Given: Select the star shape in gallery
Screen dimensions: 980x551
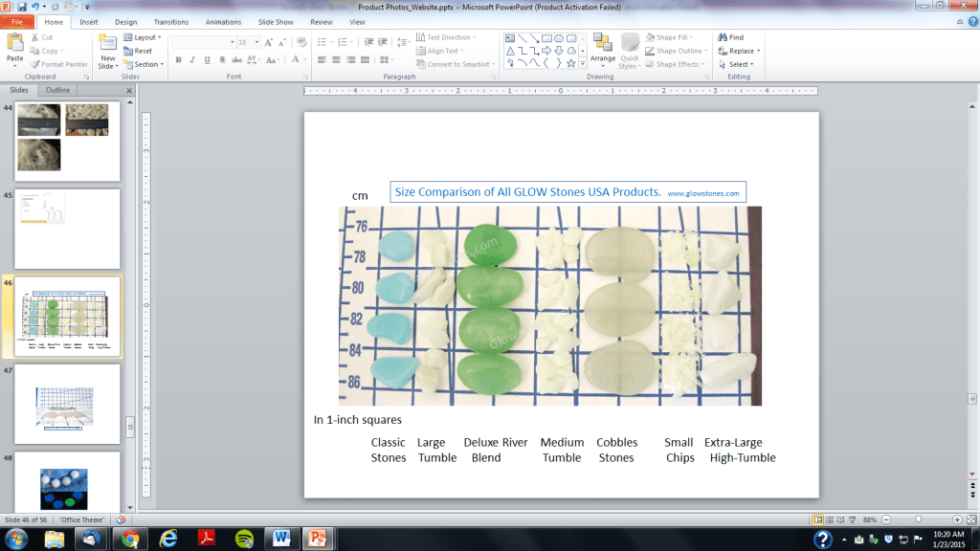Looking at the screenshot, I should coord(570,63).
